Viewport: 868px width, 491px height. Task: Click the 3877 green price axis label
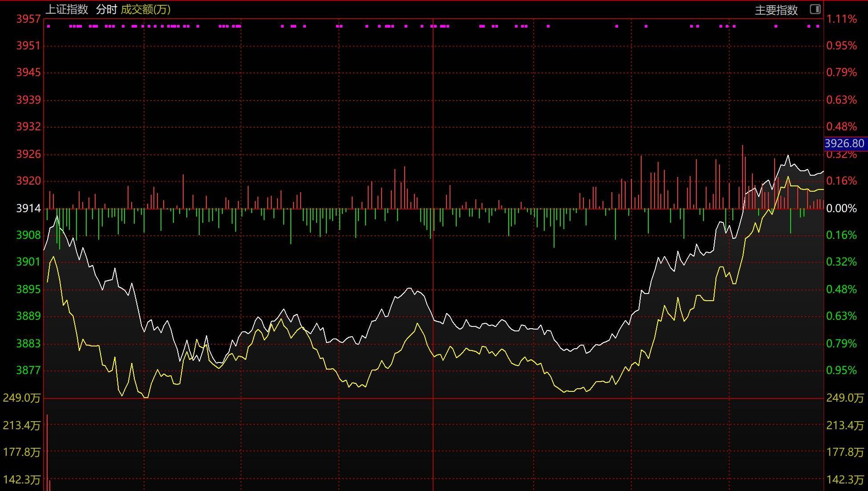click(28, 370)
